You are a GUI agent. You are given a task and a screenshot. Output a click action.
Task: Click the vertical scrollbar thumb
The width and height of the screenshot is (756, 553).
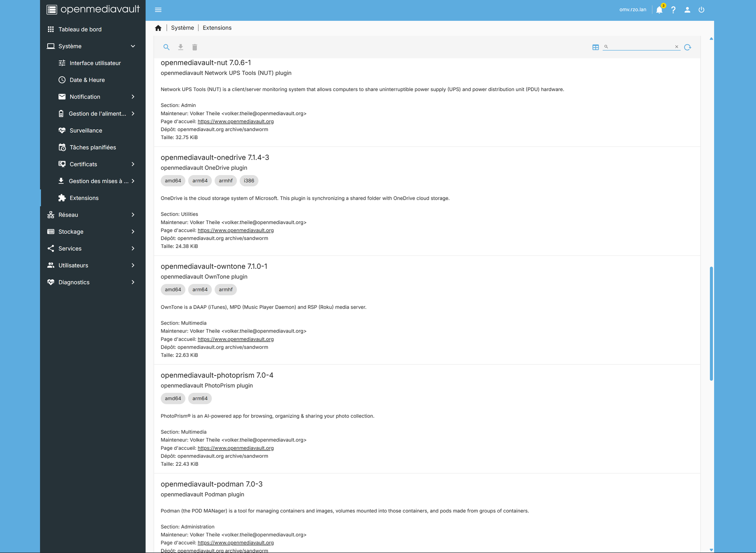coord(711,323)
